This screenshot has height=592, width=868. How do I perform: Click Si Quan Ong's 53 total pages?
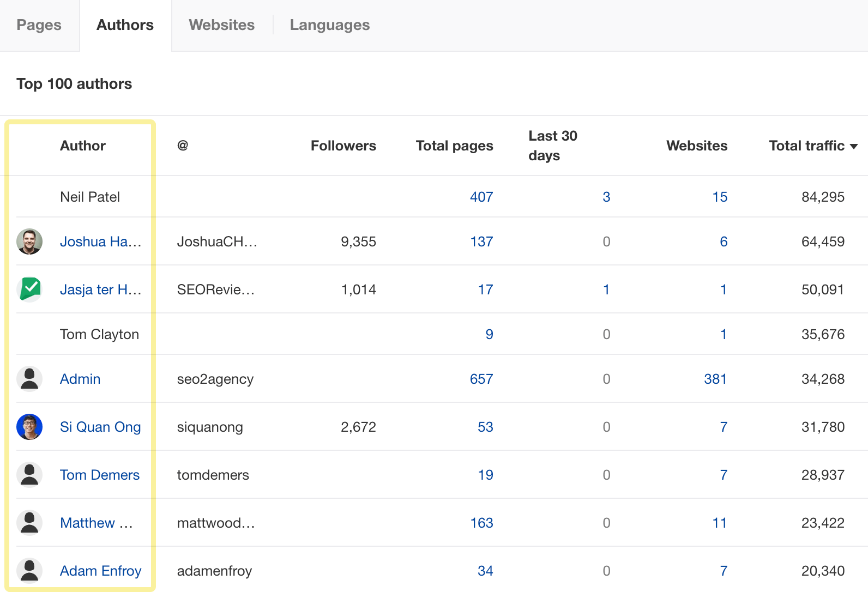(x=485, y=427)
